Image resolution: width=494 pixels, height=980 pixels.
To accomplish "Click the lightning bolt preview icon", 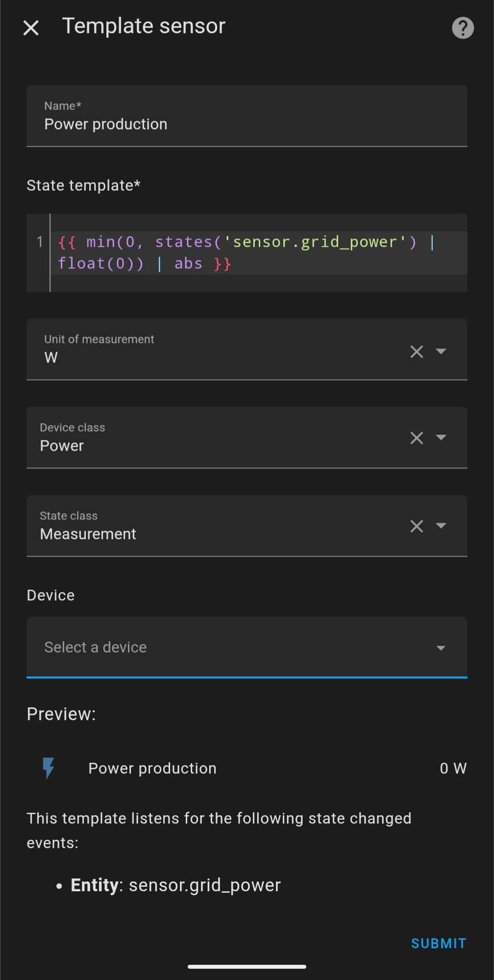I will point(48,768).
